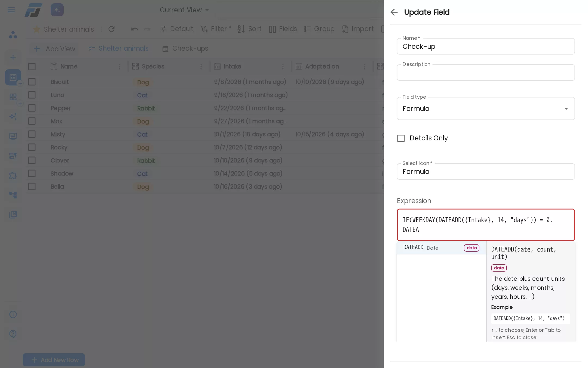588x368 pixels.
Task: Click the Default view settings button
Action: pyautogui.click(x=176, y=29)
